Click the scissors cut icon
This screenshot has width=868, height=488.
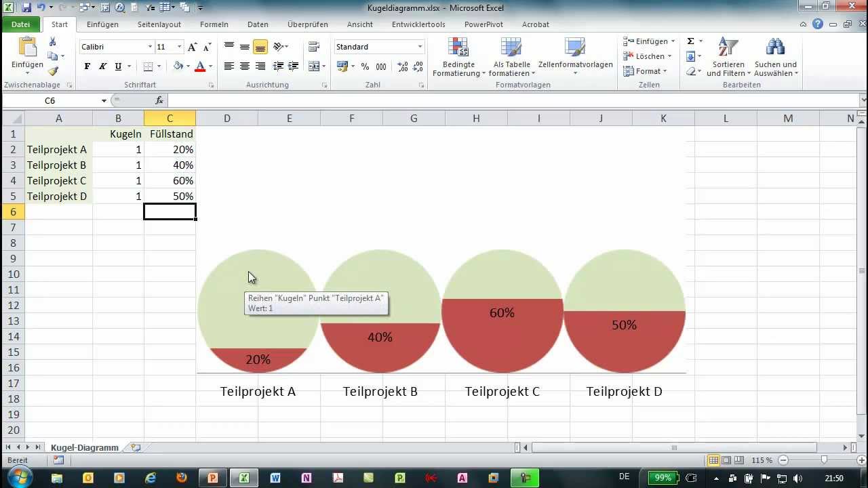(52, 42)
